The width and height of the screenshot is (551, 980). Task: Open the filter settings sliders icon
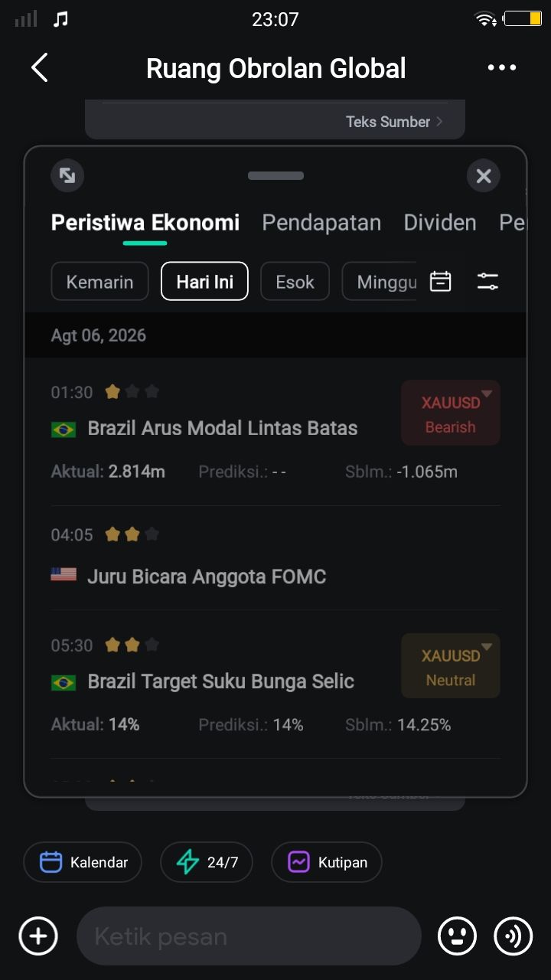click(x=487, y=282)
